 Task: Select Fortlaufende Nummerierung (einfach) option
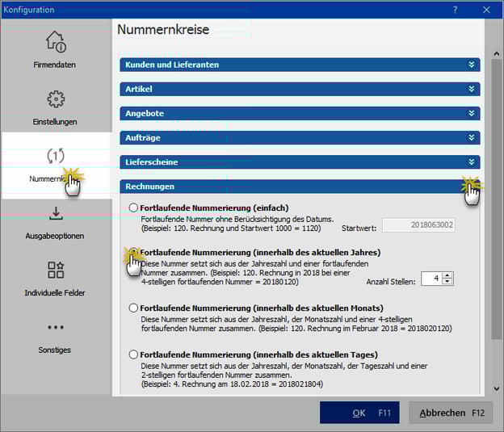click(x=133, y=208)
